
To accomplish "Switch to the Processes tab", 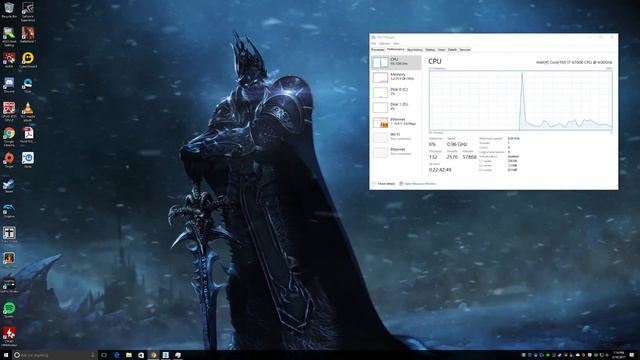I will [378, 50].
